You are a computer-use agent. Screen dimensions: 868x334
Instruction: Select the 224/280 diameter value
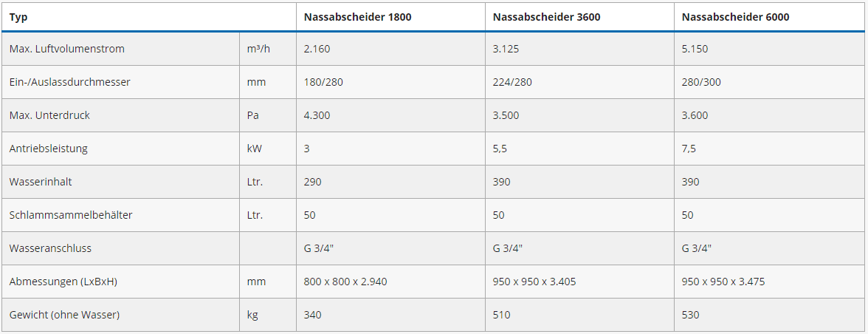point(512,82)
